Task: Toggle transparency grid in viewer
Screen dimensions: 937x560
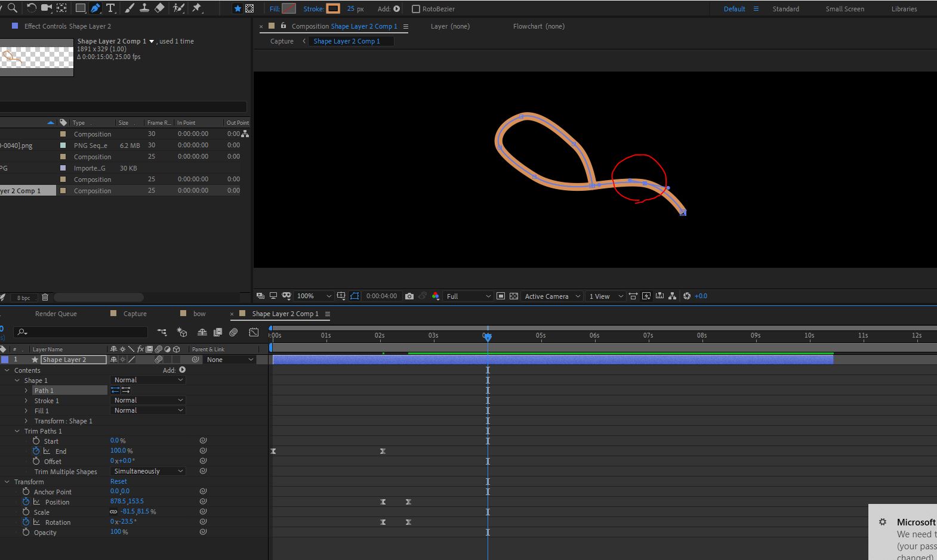Action: click(x=513, y=296)
